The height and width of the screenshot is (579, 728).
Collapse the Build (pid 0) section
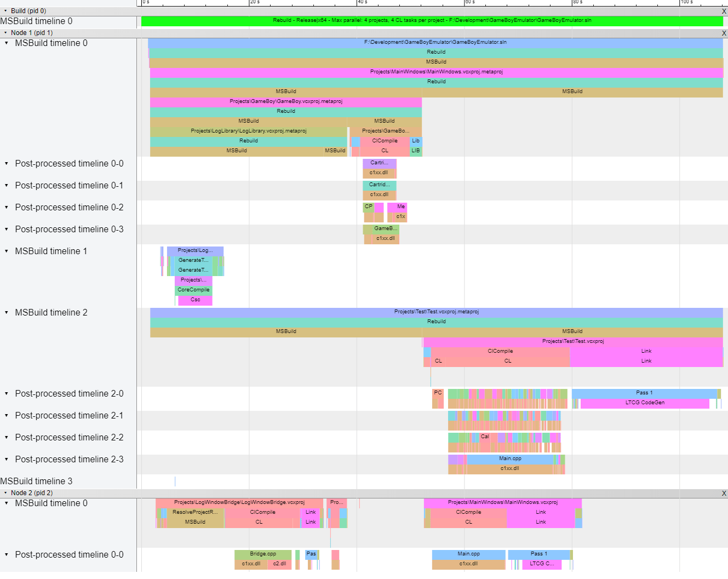[5, 10]
